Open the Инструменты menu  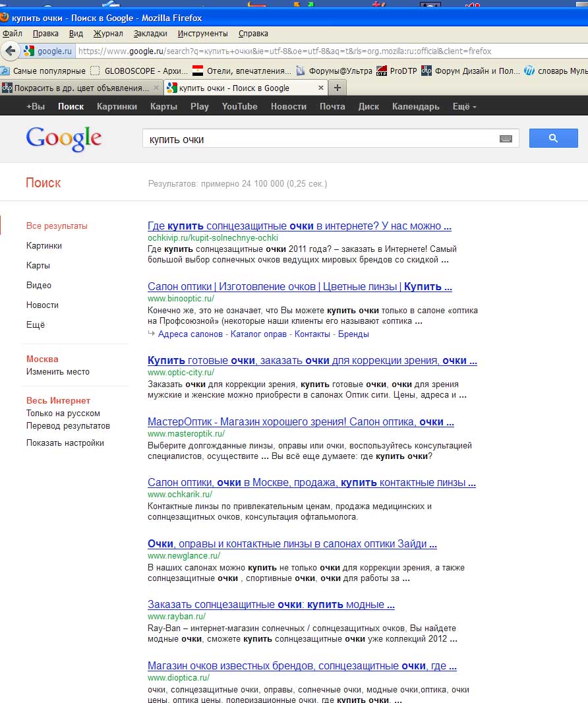[202, 33]
